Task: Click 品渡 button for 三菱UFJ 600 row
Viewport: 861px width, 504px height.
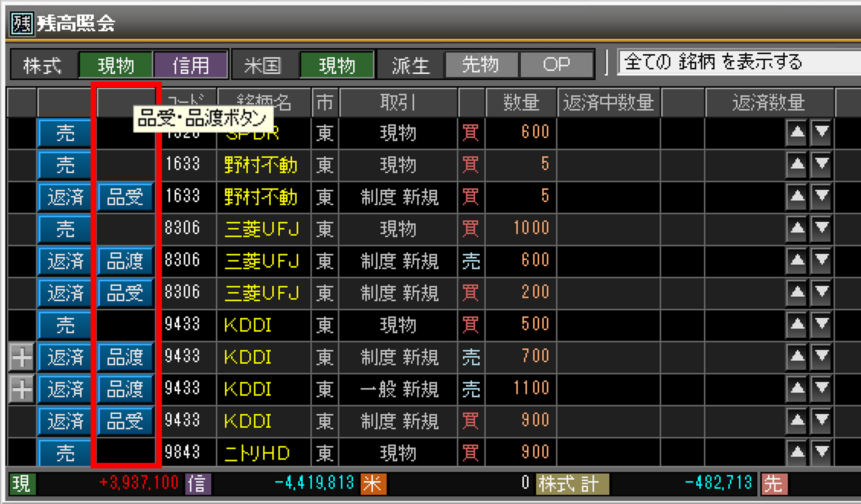Action: tap(125, 261)
